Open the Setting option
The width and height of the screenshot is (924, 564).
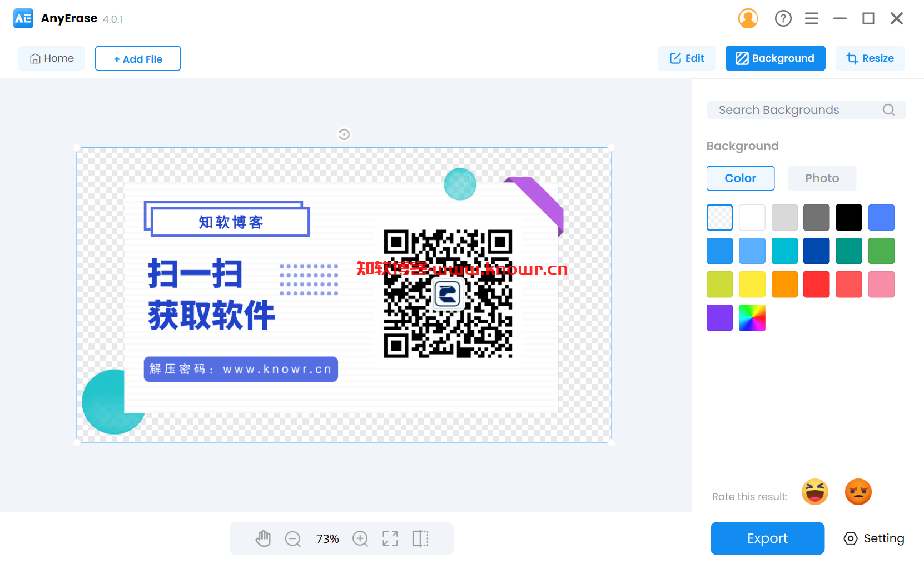874,538
